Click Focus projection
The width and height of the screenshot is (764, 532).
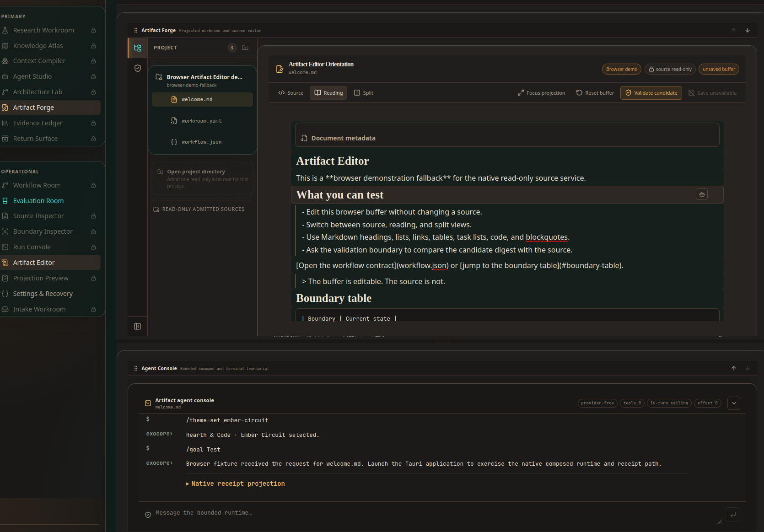click(x=542, y=93)
